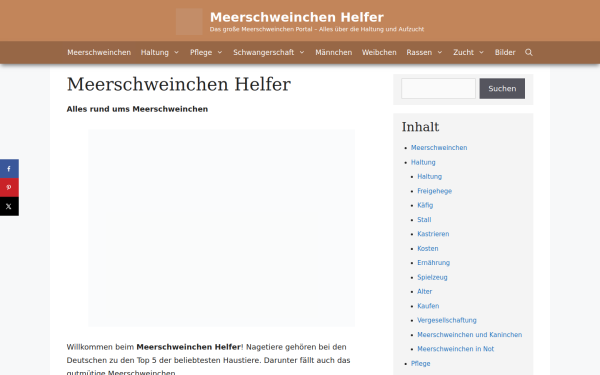Open Meerschweinchen in navigation bar
Screen dimensions: 600x375
click(99, 52)
